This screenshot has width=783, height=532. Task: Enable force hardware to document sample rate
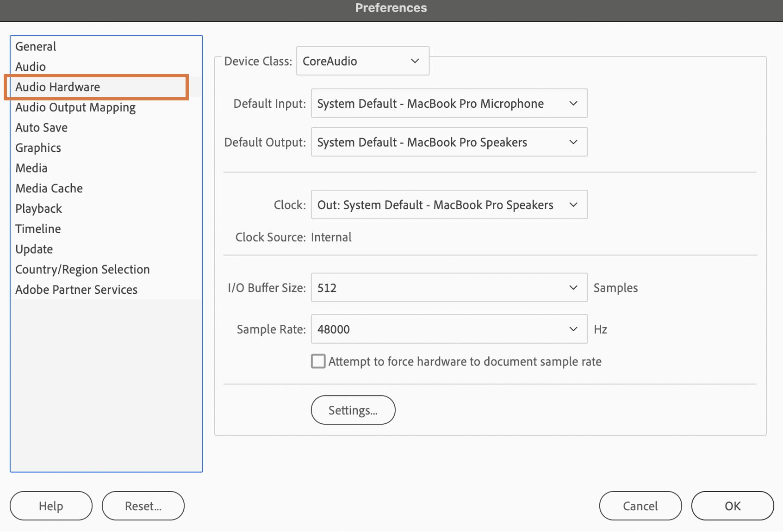tap(318, 361)
